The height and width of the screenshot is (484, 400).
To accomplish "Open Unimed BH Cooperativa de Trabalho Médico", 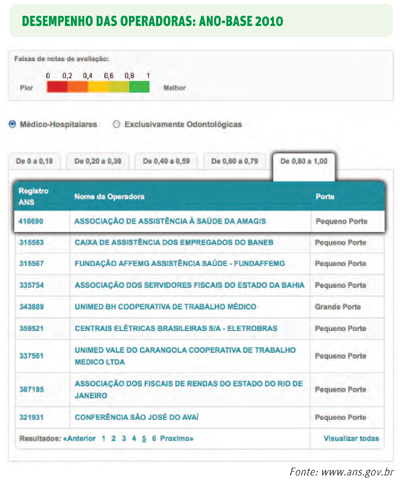I will [165, 307].
